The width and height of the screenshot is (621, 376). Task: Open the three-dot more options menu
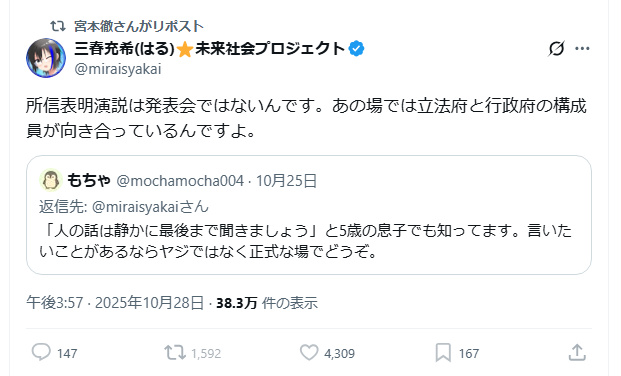[x=582, y=49]
